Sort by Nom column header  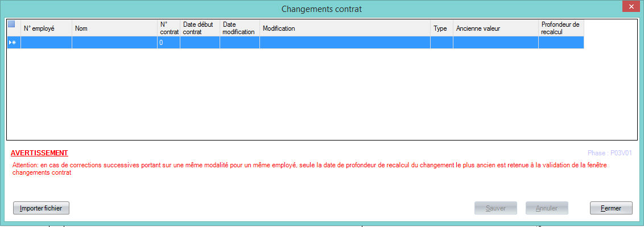pyautogui.click(x=114, y=28)
